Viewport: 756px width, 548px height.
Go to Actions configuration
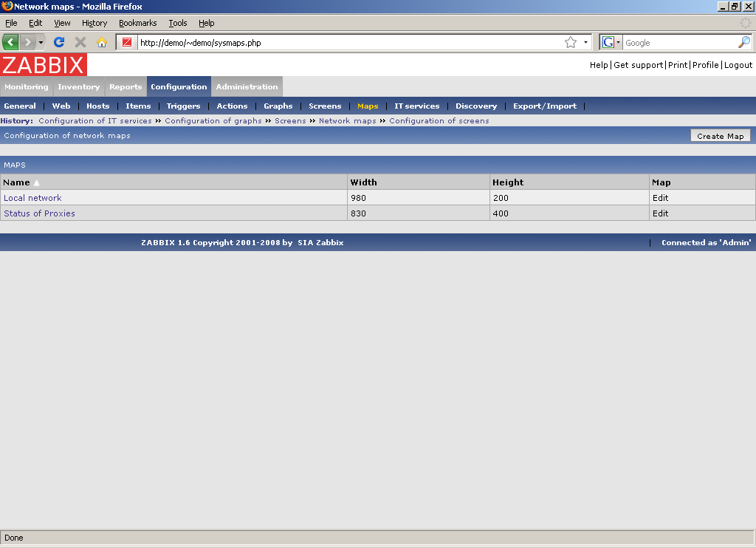[232, 106]
